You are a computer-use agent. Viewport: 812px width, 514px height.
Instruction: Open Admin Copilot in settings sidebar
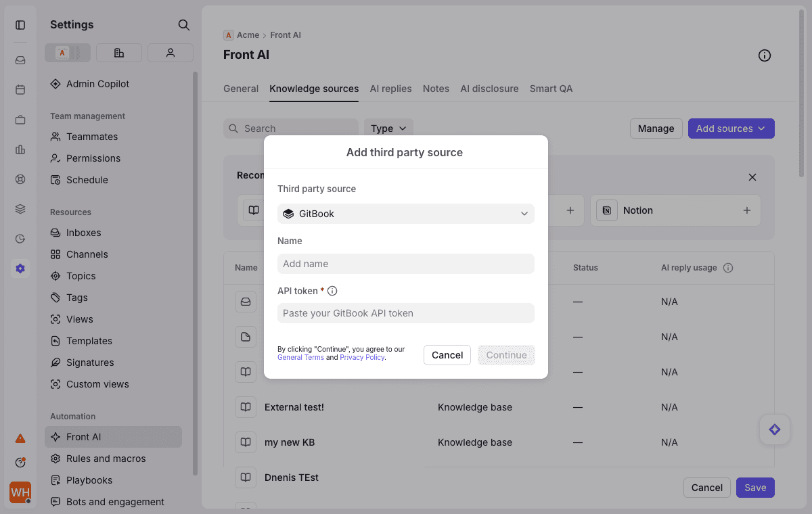pos(113,84)
